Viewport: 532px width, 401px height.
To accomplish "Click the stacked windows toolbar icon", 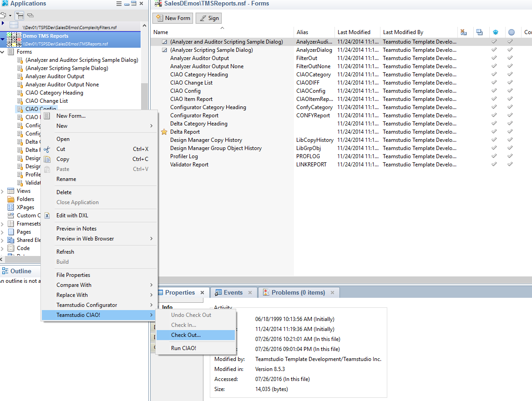I will (30, 15).
